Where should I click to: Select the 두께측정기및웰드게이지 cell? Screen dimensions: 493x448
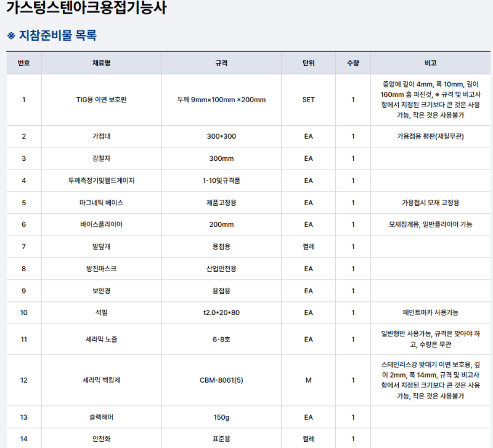click(x=101, y=181)
